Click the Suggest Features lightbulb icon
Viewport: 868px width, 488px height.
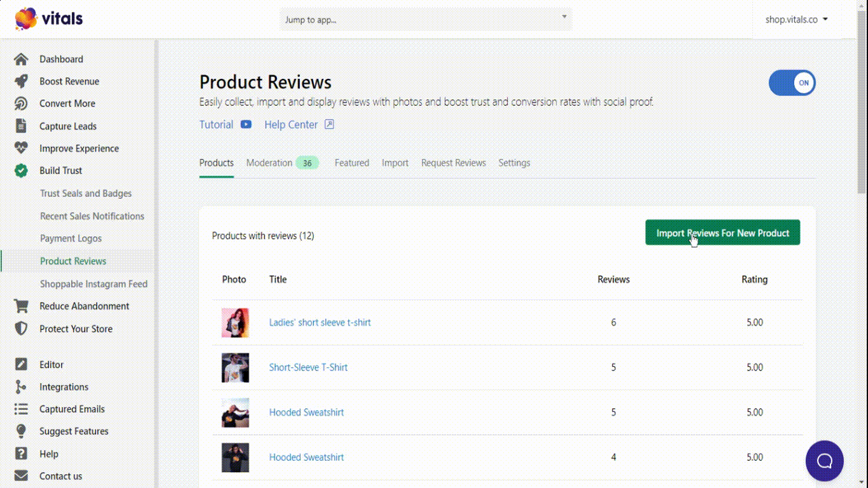(21, 431)
